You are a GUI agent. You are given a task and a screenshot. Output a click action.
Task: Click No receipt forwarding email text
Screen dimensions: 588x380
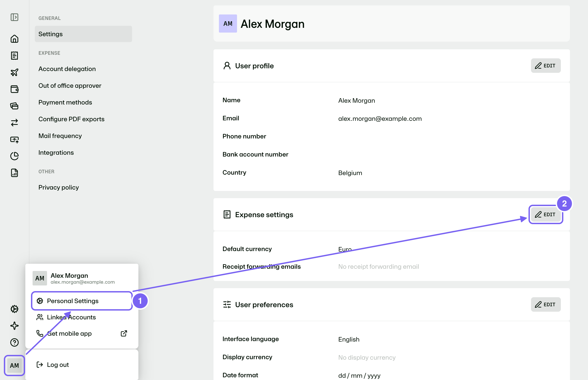coord(378,266)
